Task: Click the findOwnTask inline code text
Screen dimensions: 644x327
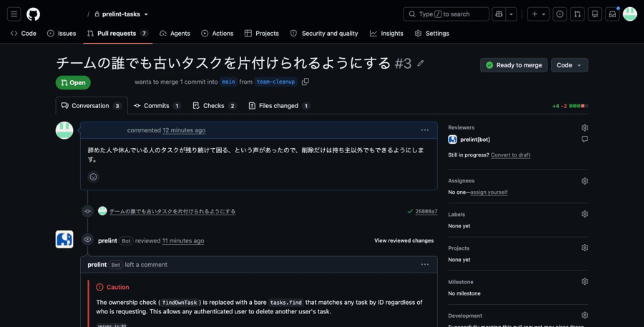Action: point(180,303)
